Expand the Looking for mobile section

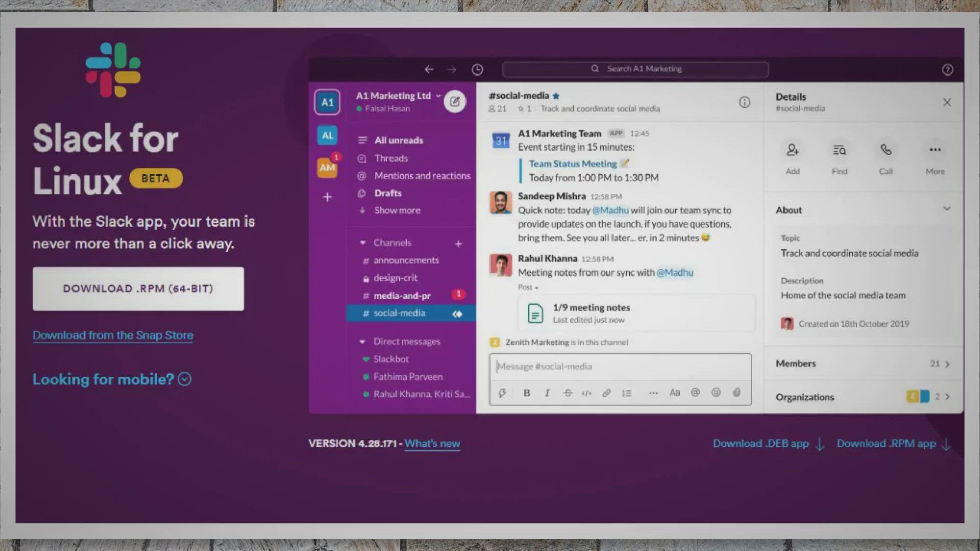(x=185, y=379)
